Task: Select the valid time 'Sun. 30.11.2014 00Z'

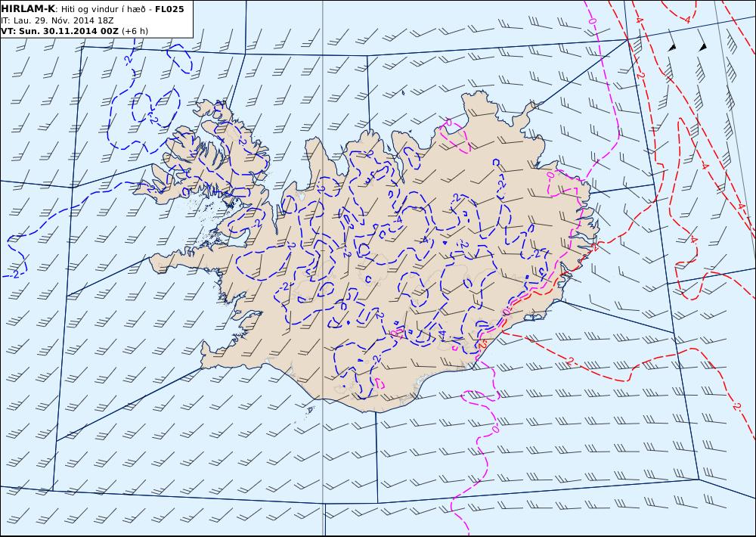Action: 66,31
